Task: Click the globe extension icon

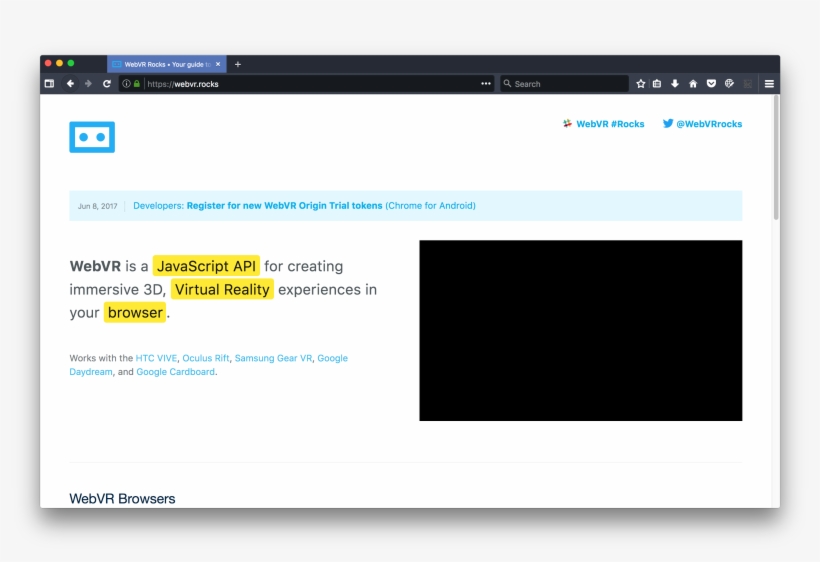Action: click(730, 84)
